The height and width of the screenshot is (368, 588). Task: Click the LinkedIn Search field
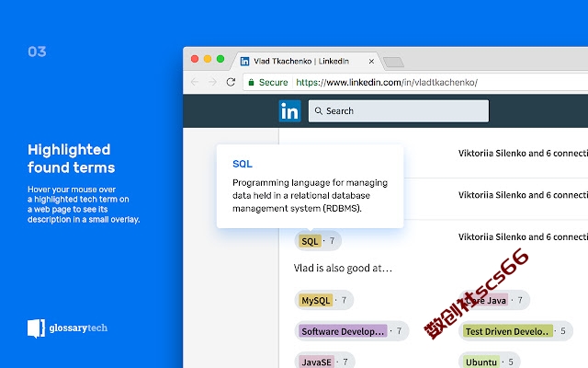tap(399, 110)
